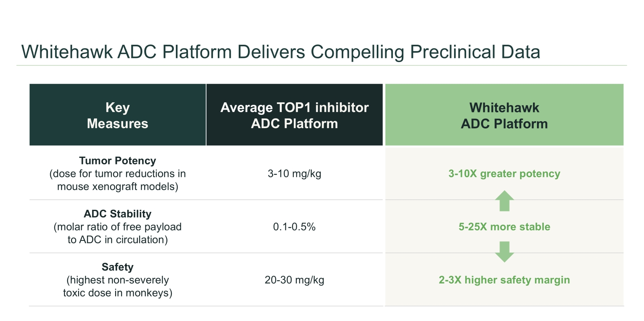
Task: Click the mouse xenograft models description
Action: pyautogui.click(x=118, y=180)
